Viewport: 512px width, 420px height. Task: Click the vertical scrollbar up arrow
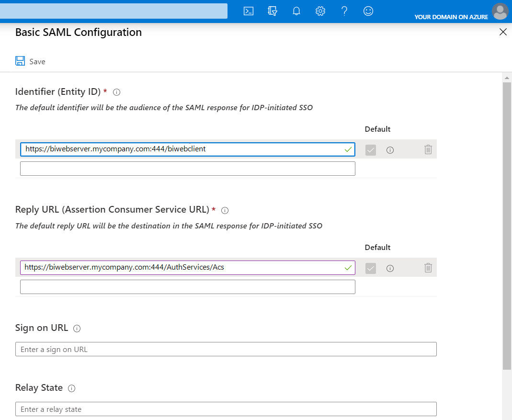coord(507,77)
